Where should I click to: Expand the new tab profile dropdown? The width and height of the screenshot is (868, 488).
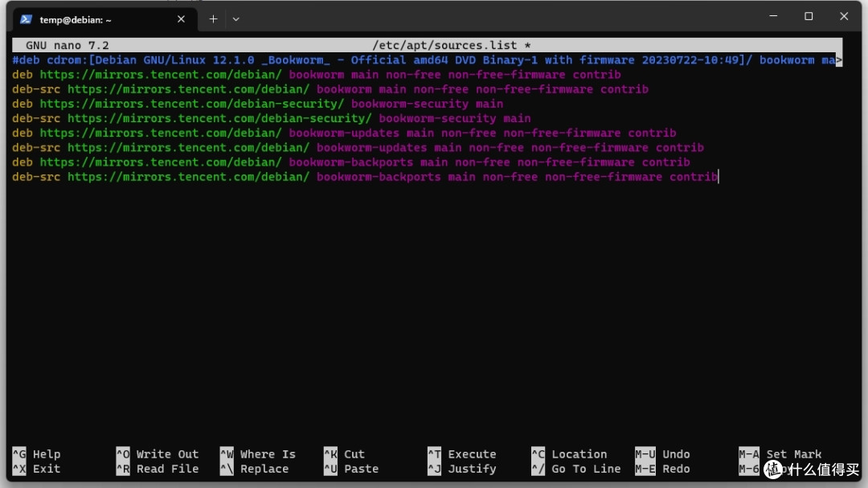pos(235,19)
